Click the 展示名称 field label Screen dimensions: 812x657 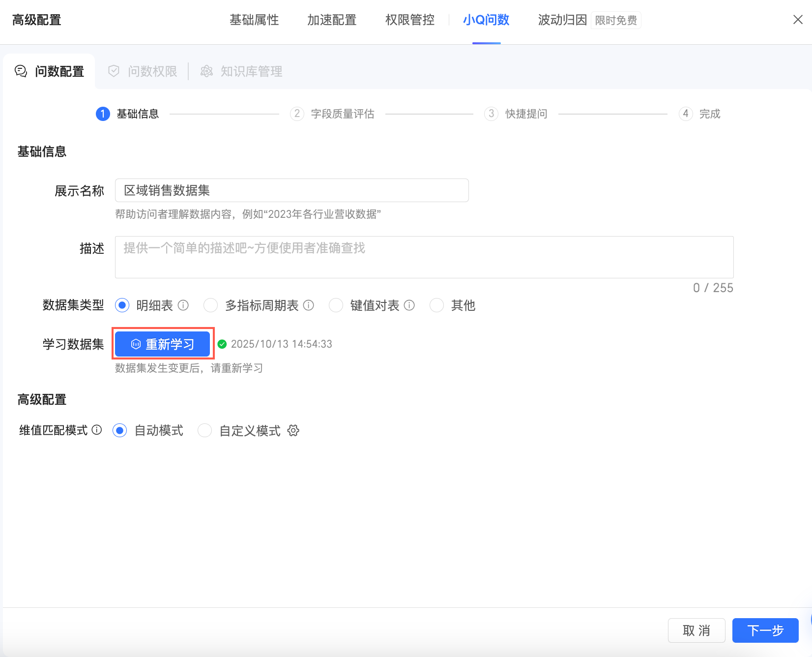(x=80, y=191)
